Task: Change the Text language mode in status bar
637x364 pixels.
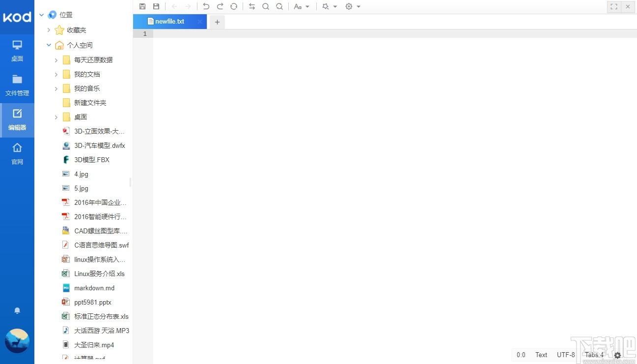Action: click(541, 355)
